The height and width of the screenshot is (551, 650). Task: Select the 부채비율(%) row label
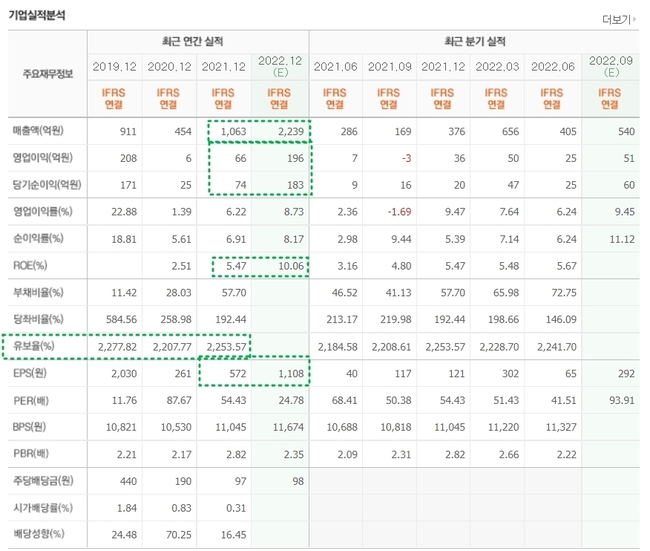38,292
